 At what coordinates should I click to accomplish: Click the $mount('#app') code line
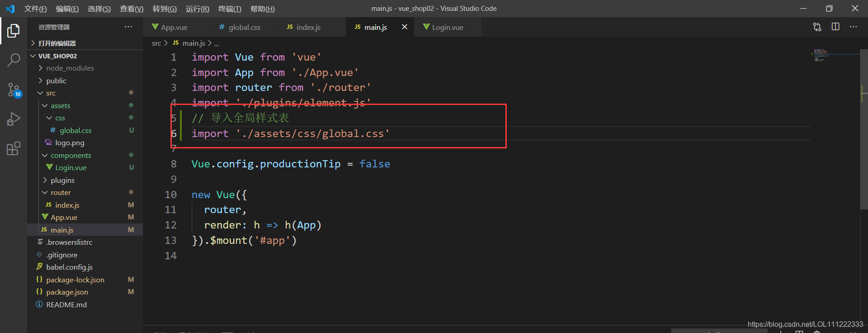244,241
